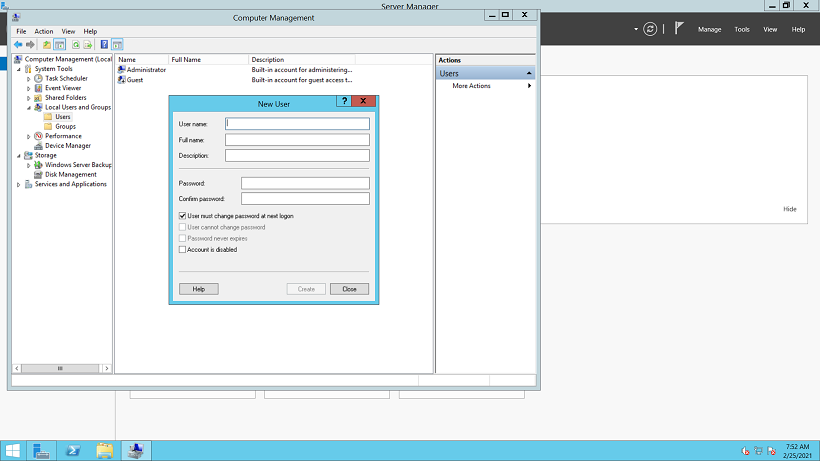The width and height of the screenshot is (820, 461).
Task: Expand the Event Viewer node
Action: click(x=29, y=88)
